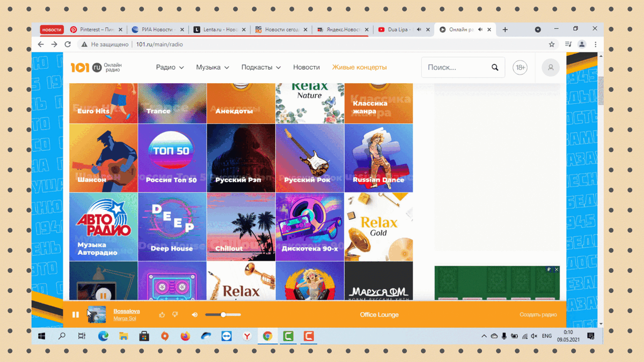
Task: Open the Музыка Авторадио station
Action: 104,227
